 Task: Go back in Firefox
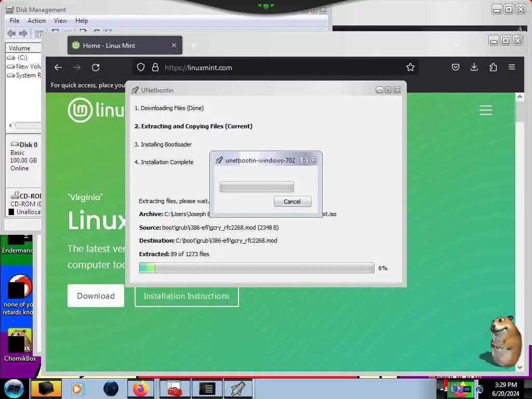tap(58, 68)
